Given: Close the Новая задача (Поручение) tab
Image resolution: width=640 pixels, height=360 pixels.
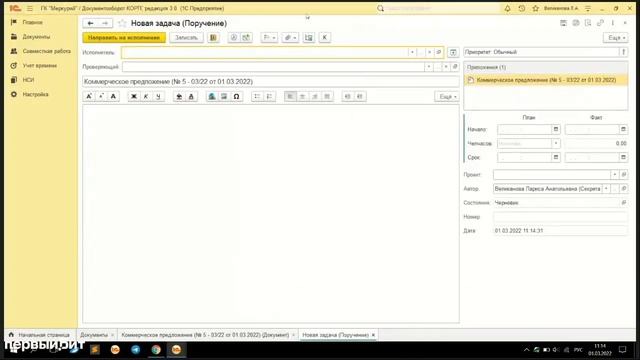Looking at the screenshot, I should point(373,335).
